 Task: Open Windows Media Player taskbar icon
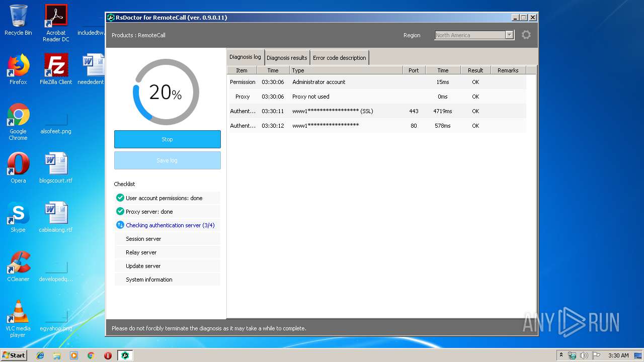[x=74, y=355]
